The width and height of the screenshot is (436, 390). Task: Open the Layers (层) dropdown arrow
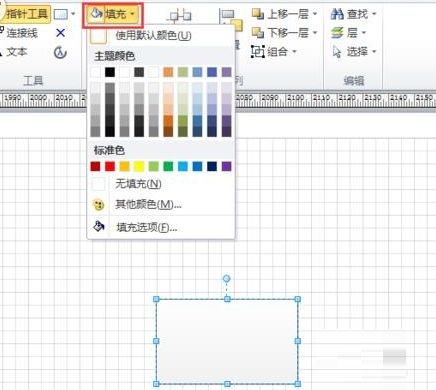pyautogui.click(x=364, y=33)
